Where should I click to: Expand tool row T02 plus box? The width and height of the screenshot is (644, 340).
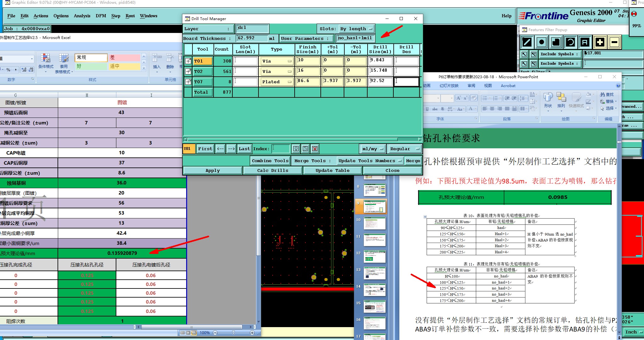(x=188, y=71)
